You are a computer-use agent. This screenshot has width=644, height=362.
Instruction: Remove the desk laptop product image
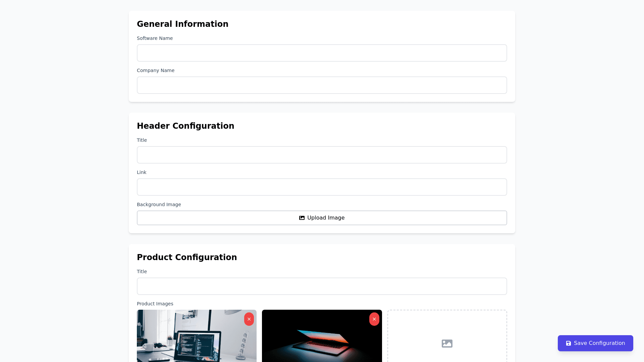(x=249, y=319)
